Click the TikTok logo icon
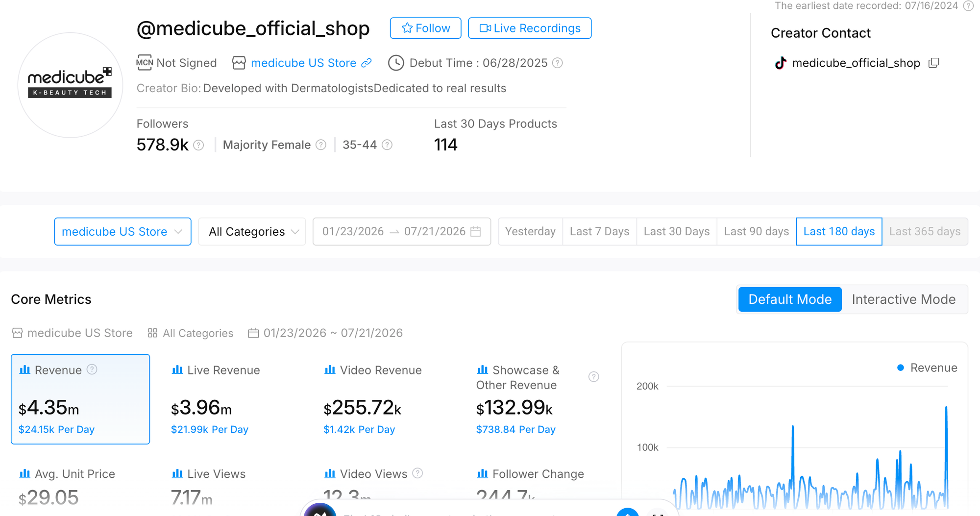980x516 pixels. [x=780, y=63]
